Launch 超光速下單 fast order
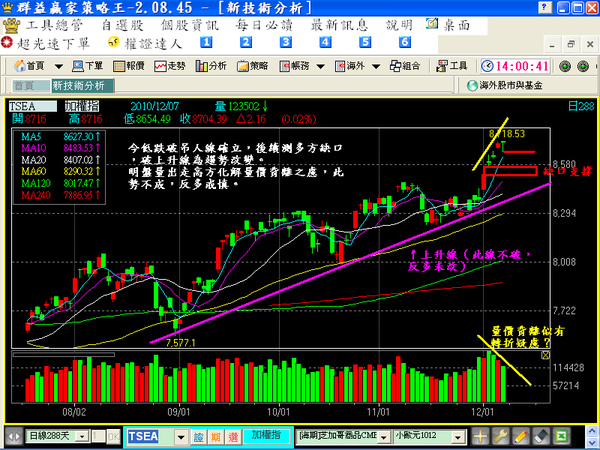The image size is (600, 450). pos(46,43)
